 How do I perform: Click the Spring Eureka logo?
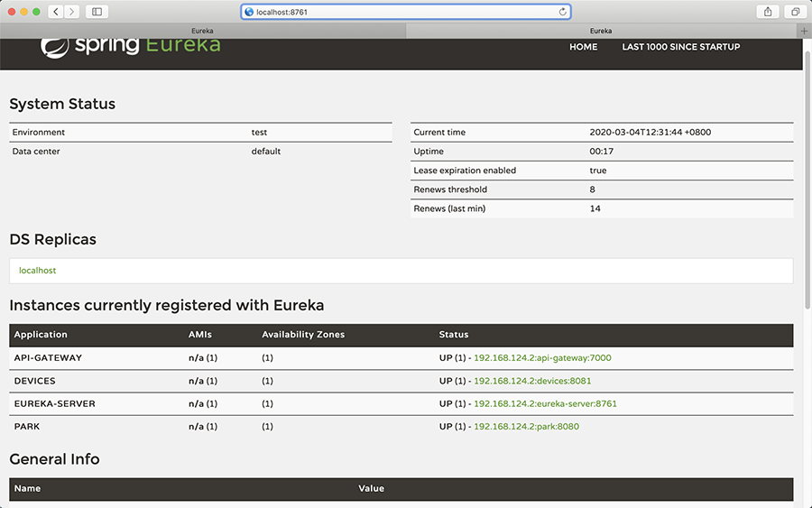(131, 46)
